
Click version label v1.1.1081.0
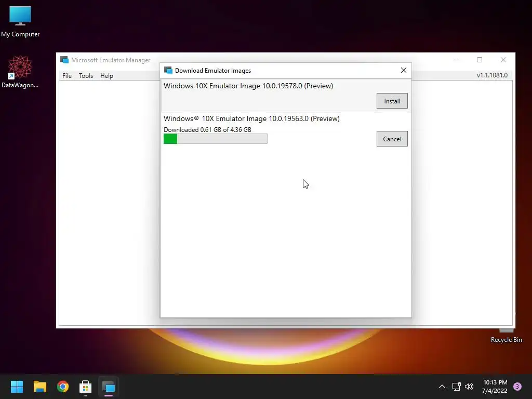pos(492,75)
